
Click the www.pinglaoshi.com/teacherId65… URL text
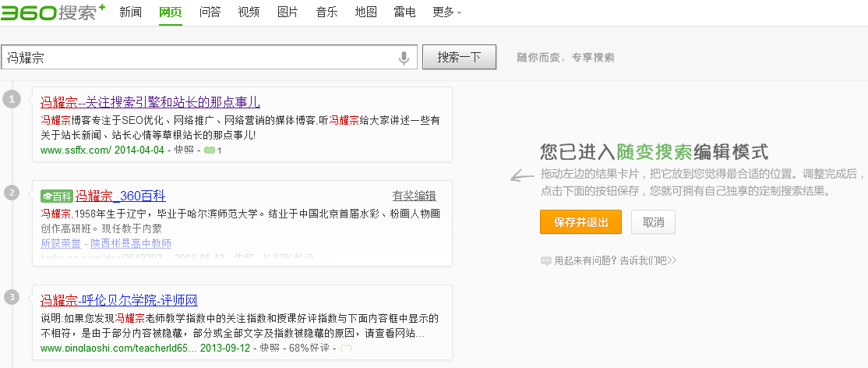(x=118, y=349)
